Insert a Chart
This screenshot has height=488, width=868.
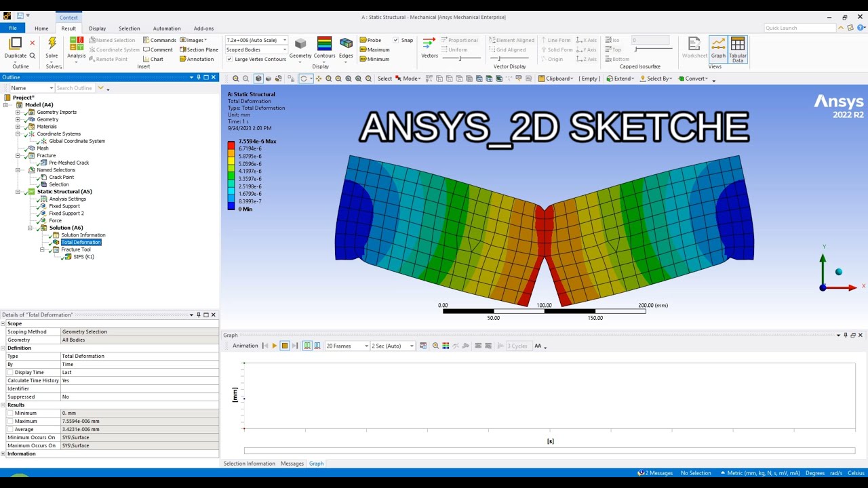pyautogui.click(x=153, y=59)
